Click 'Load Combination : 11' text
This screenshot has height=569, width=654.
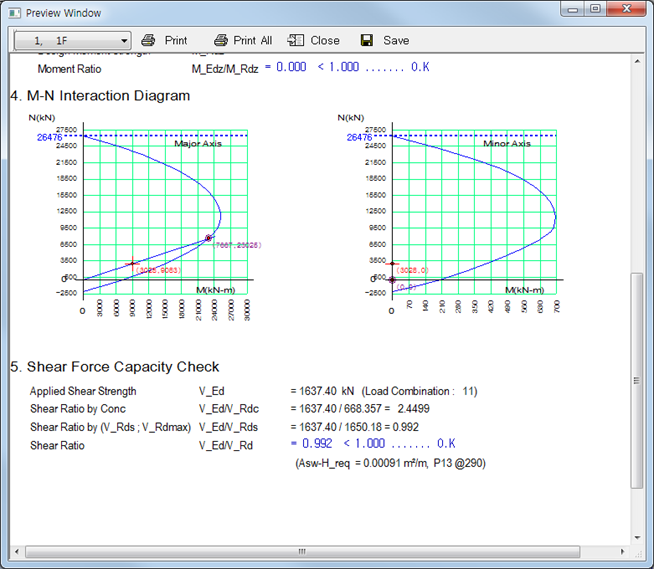(x=420, y=391)
